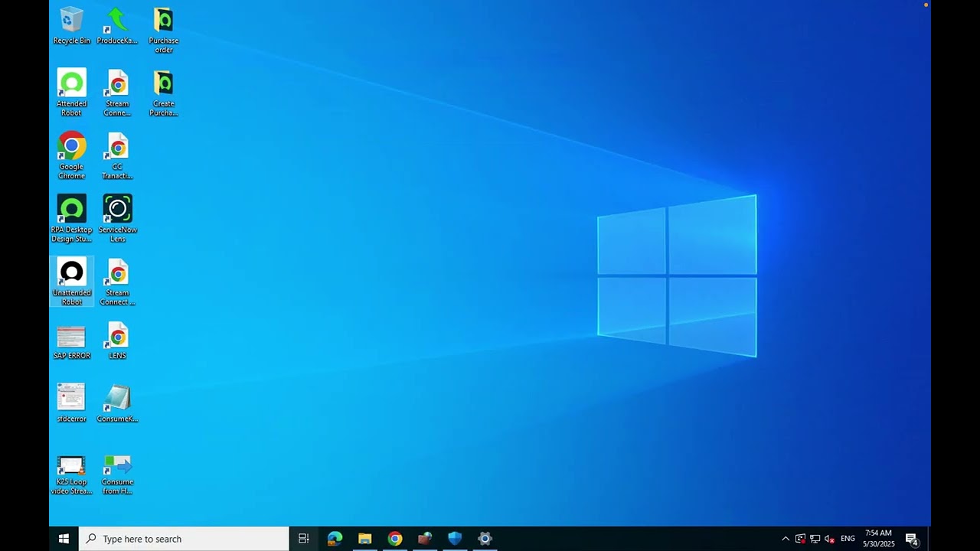
Task: Select the ConsumeK... notepad shortcut
Action: 117,403
